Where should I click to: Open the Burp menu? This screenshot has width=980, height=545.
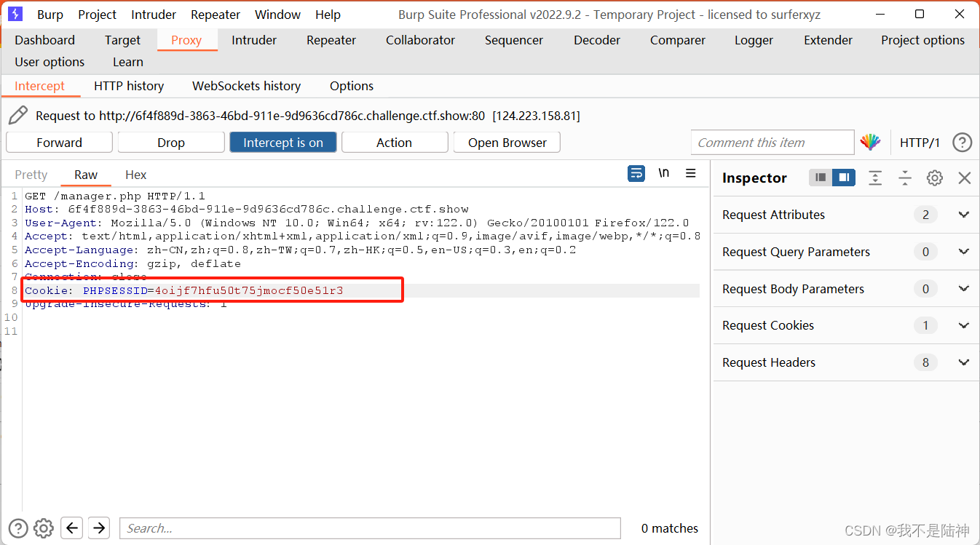50,15
